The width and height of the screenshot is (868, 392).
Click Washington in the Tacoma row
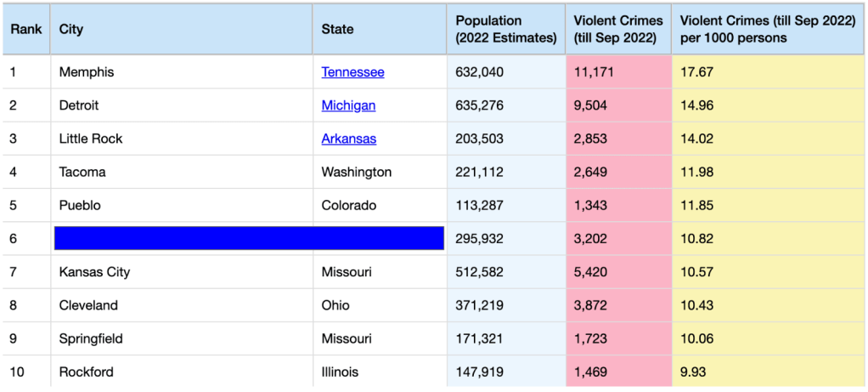tap(356, 172)
